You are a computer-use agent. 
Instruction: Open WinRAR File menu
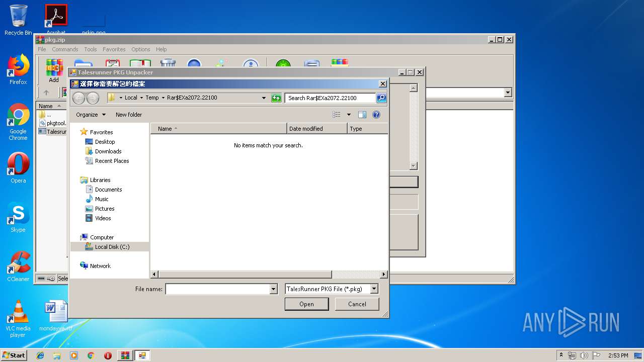pyautogui.click(x=42, y=49)
